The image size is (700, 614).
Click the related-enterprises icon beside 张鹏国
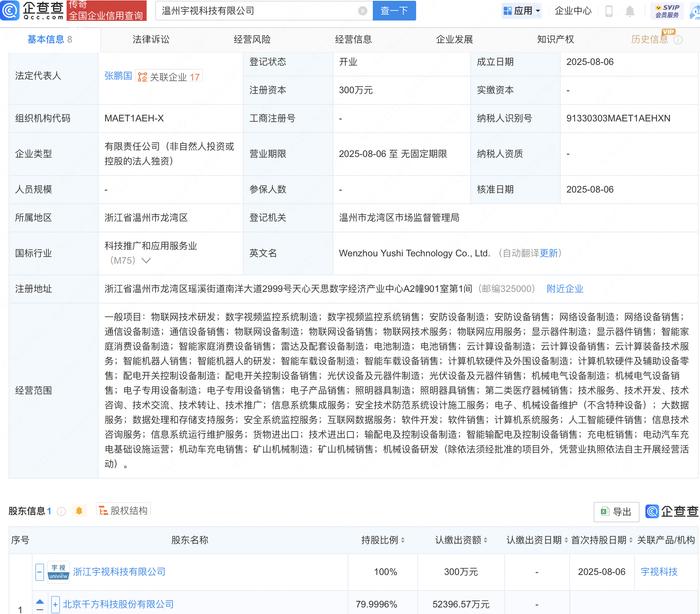142,77
